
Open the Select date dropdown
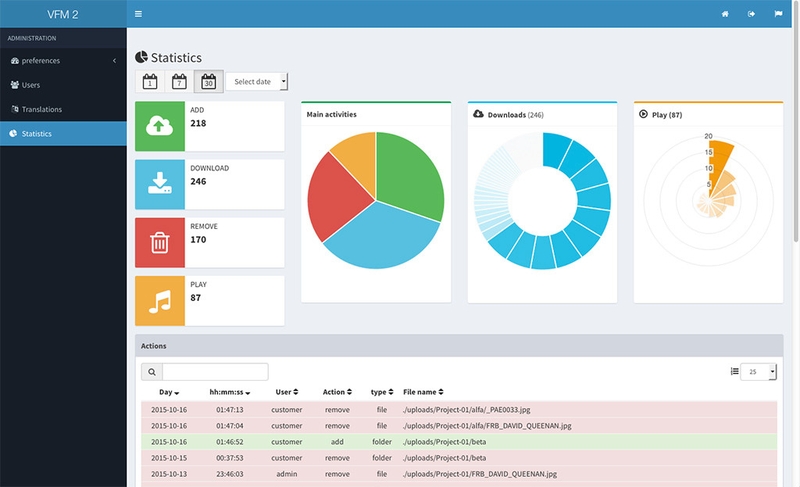(257, 82)
